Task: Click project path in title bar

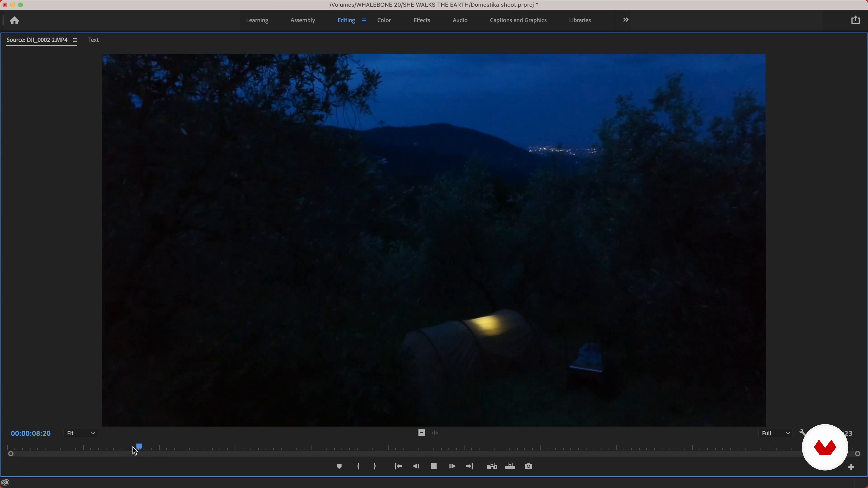Action: click(x=434, y=5)
